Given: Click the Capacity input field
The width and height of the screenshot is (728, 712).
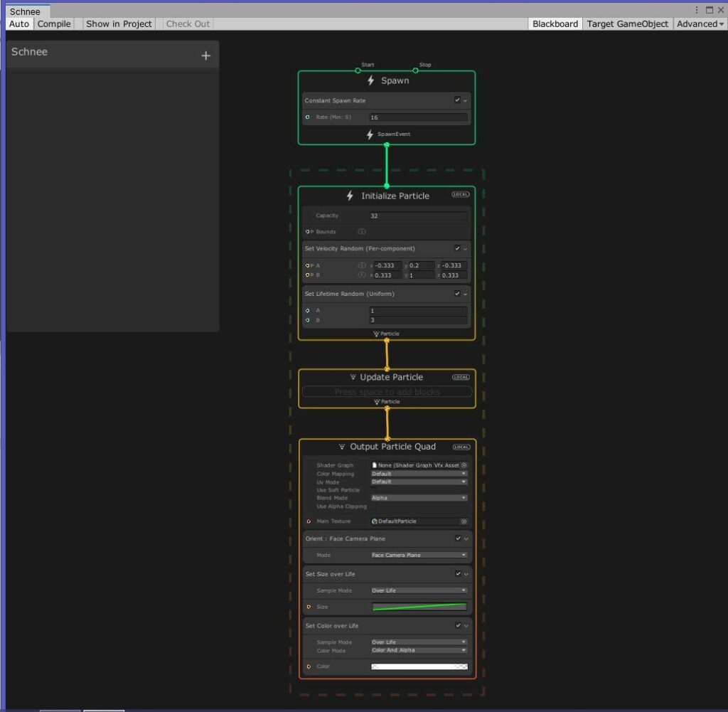Looking at the screenshot, I should pos(418,216).
